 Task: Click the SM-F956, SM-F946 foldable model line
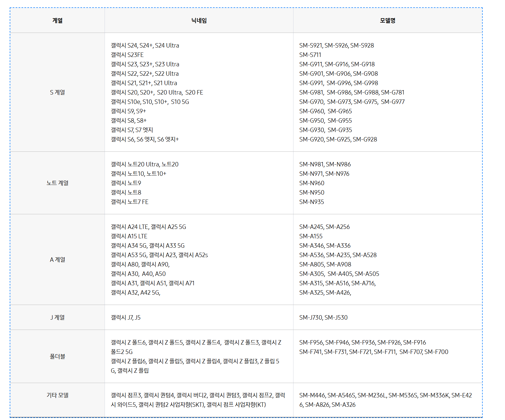[x=363, y=343]
